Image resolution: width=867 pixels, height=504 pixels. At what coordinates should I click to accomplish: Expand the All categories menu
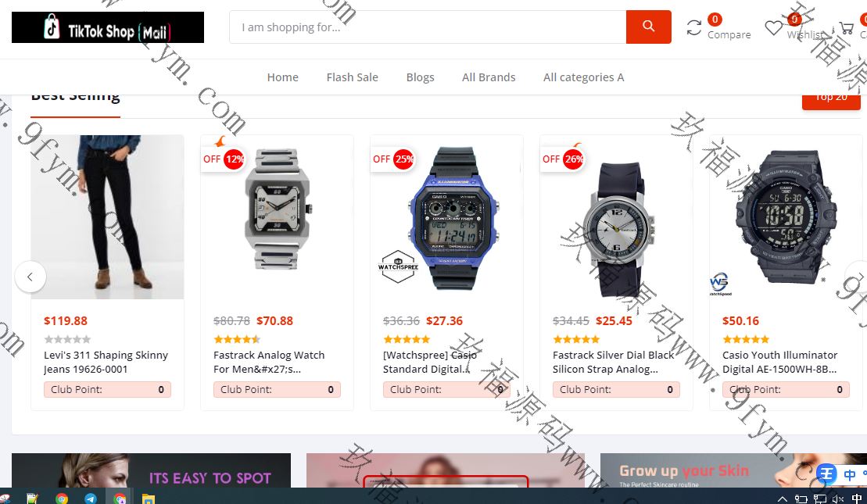pyautogui.click(x=583, y=77)
